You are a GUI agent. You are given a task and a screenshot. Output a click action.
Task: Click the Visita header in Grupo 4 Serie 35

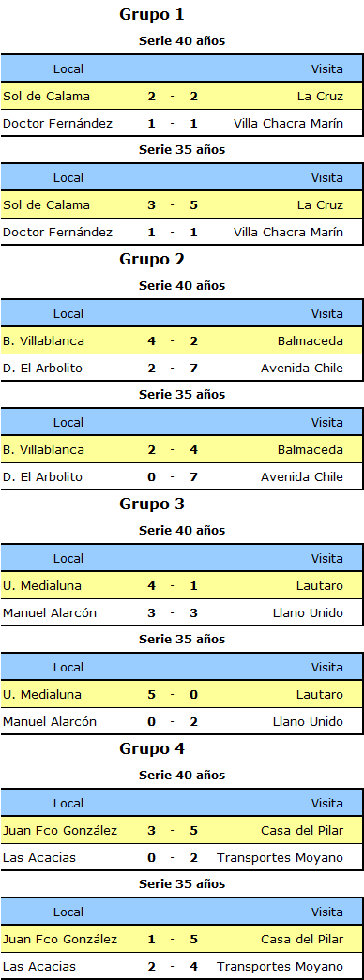pos(327,912)
